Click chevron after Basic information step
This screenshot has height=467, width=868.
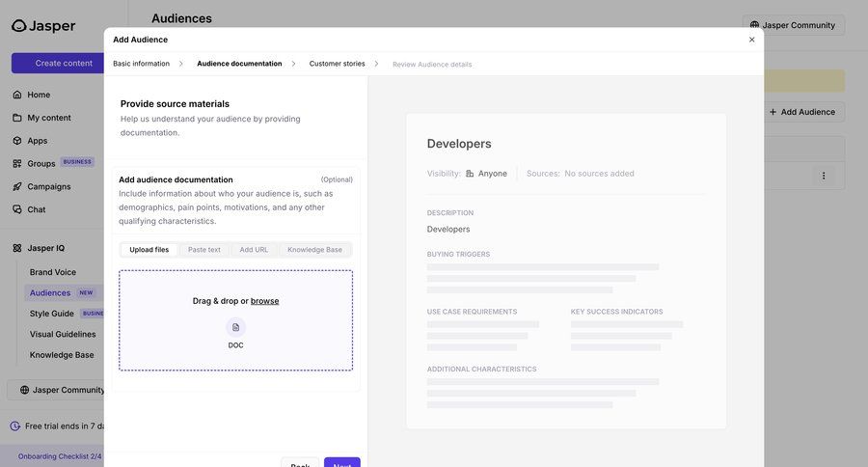181,64
